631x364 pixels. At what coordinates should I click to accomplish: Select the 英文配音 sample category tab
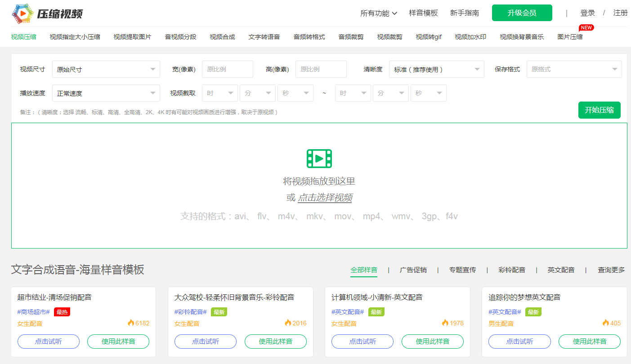click(x=560, y=270)
